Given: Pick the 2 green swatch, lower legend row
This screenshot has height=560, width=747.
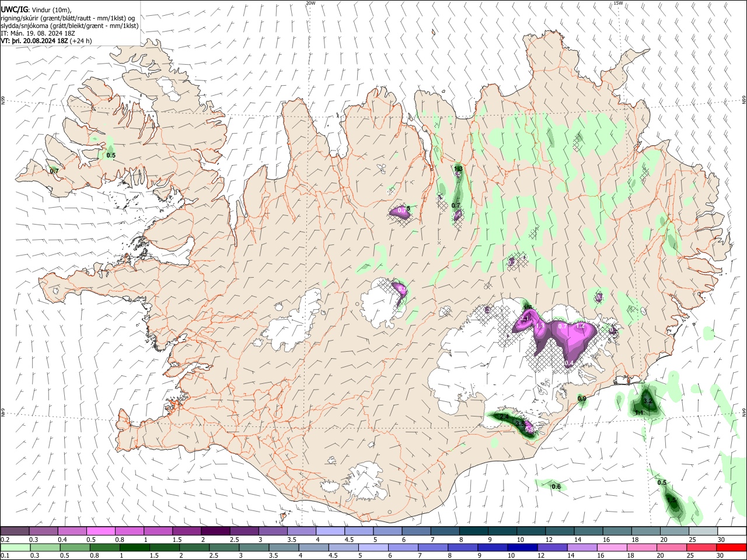Looking at the screenshot, I should [x=194, y=548].
